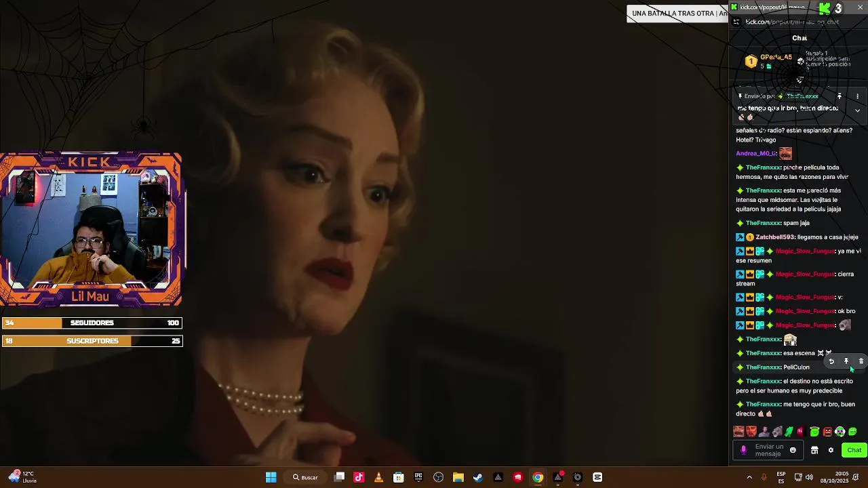
Task: Open File Explorer from taskbar
Action: click(x=458, y=477)
